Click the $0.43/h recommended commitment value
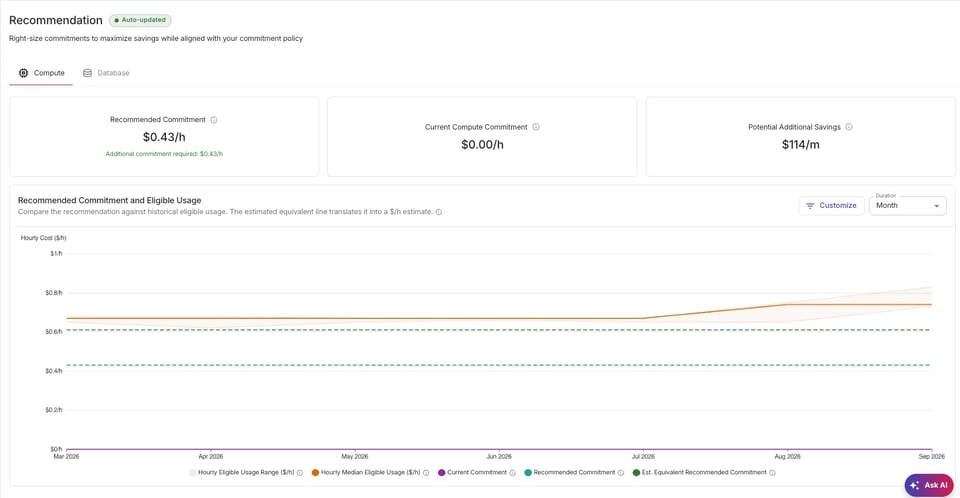Image resolution: width=960 pixels, height=498 pixels. tap(164, 137)
